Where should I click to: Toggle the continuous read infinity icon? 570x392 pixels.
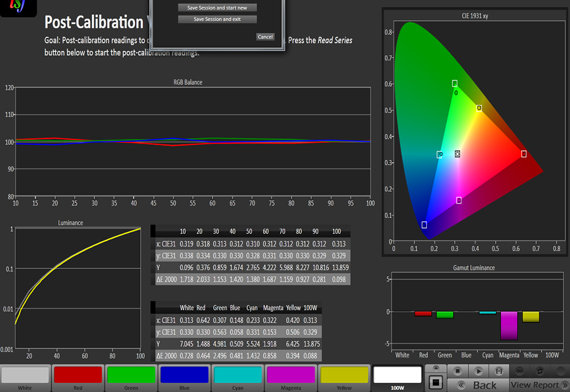pos(520,371)
